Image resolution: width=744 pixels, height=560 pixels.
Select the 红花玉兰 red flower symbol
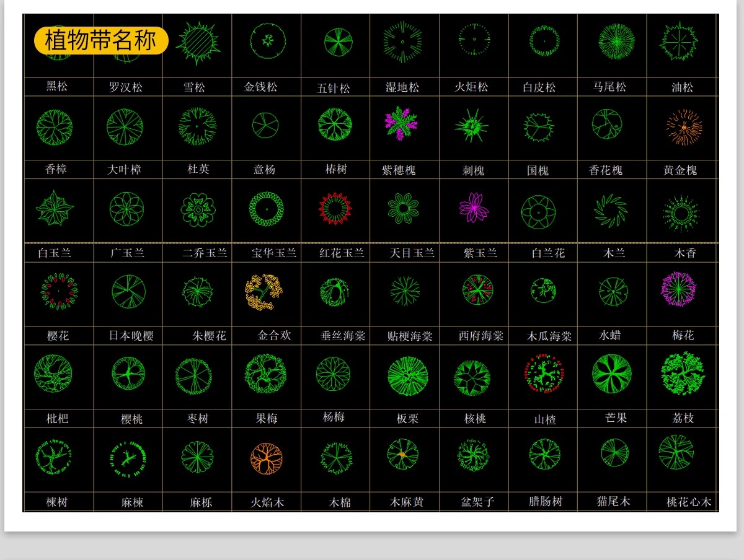pyautogui.click(x=335, y=208)
